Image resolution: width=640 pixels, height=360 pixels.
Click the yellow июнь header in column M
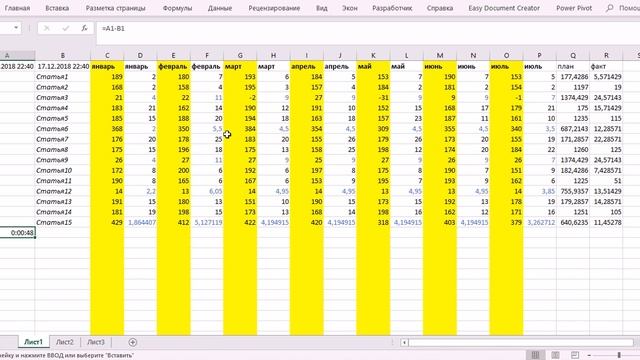440,66
